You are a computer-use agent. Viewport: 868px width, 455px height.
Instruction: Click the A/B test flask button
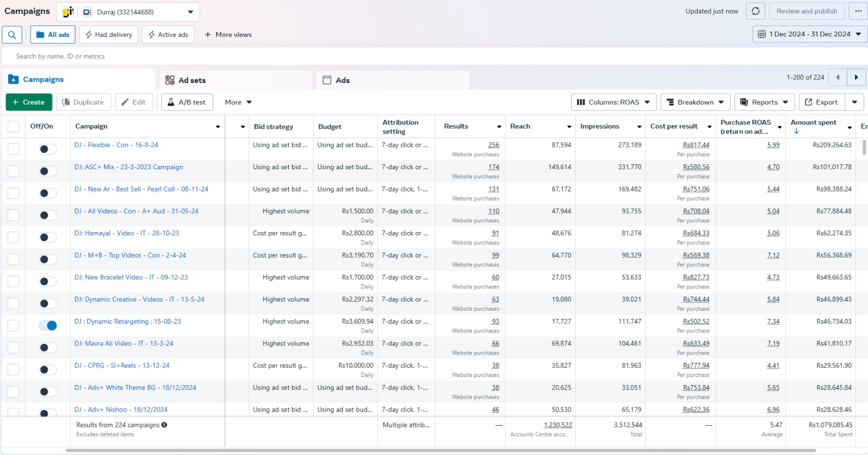click(187, 102)
